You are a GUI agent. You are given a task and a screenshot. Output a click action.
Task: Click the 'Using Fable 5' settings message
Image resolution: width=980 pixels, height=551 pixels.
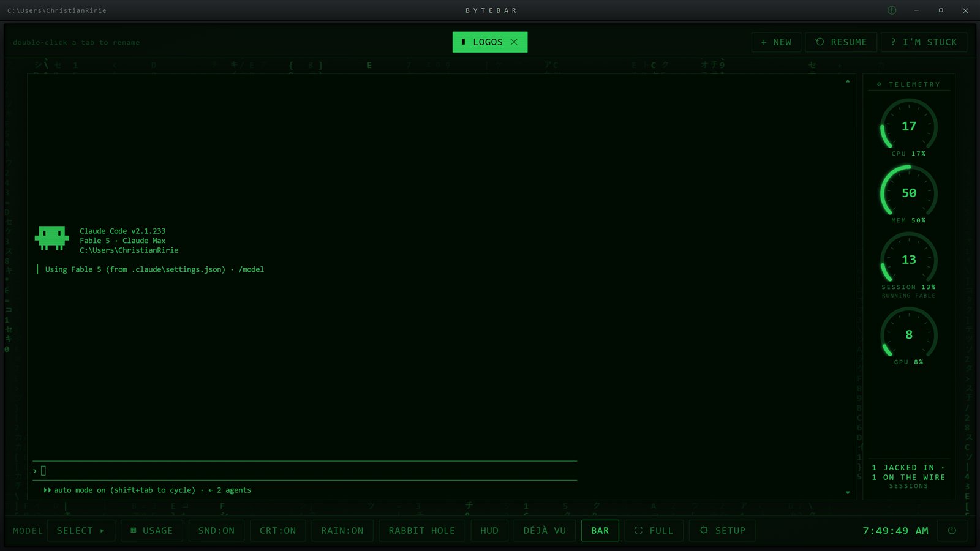(154, 269)
